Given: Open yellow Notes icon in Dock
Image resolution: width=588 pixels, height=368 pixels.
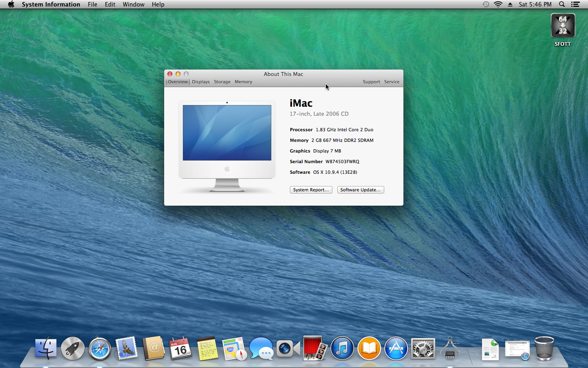Looking at the screenshot, I should click(207, 348).
